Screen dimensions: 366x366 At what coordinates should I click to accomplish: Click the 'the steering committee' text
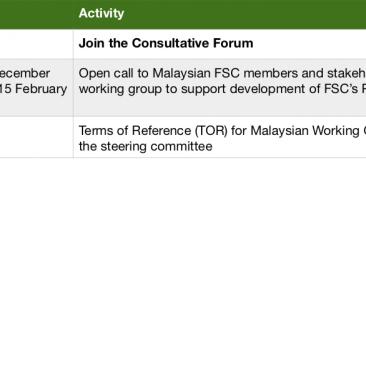pos(145,146)
